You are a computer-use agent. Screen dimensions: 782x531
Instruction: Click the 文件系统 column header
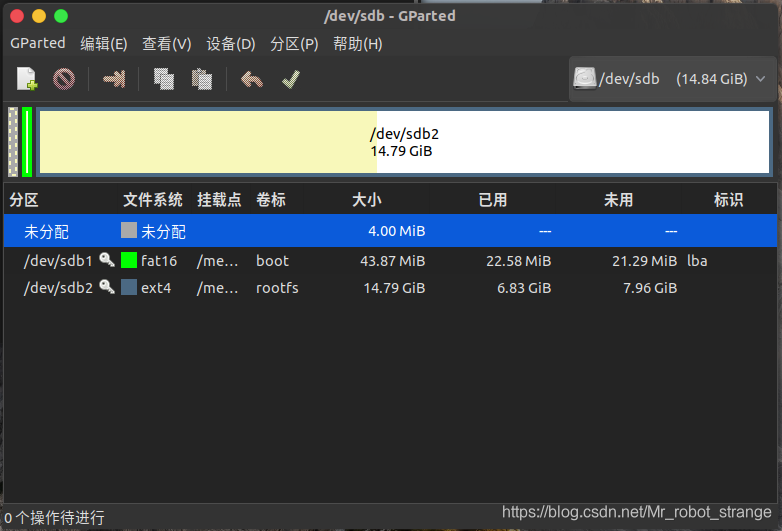pos(153,200)
